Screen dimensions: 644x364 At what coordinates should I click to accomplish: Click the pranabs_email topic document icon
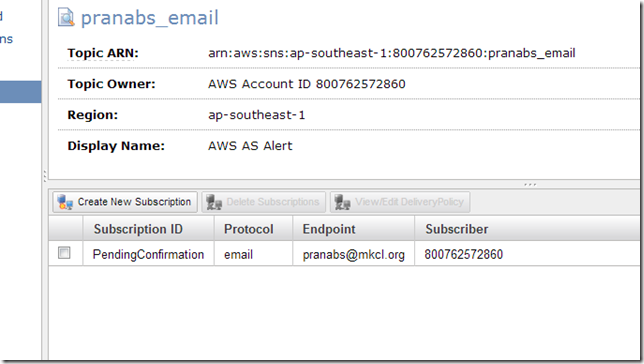pos(66,18)
